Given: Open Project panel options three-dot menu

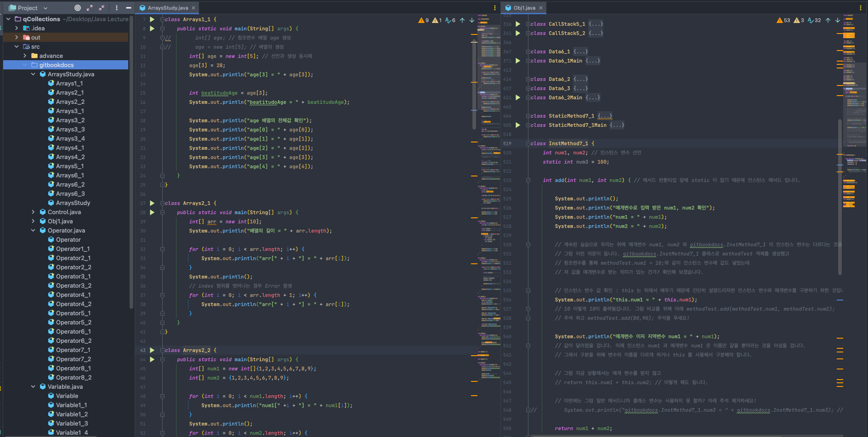Looking at the screenshot, I should pyautogui.click(x=117, y=8).
